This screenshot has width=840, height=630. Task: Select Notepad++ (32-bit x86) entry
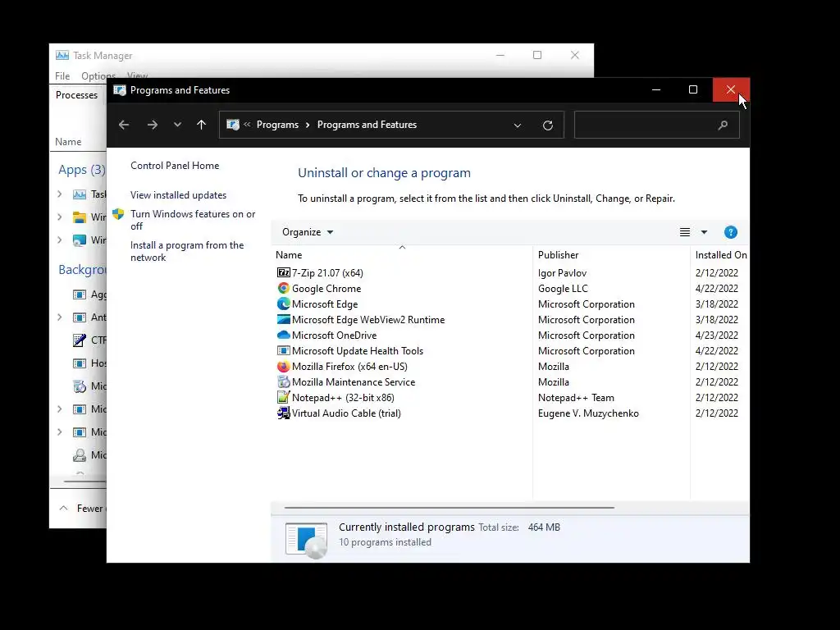[x=343, y=398]
